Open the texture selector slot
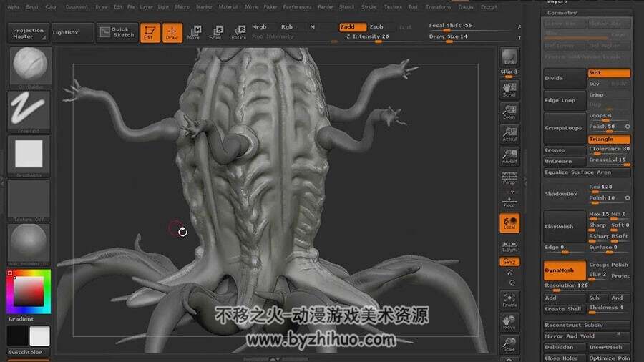The image size is (644, 362). click(x=29, y=200)
